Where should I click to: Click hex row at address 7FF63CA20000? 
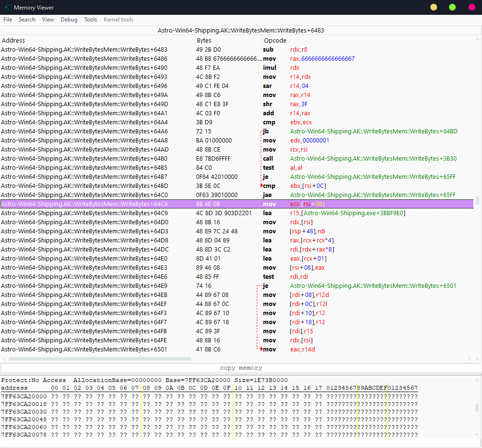tap(24, 396)
